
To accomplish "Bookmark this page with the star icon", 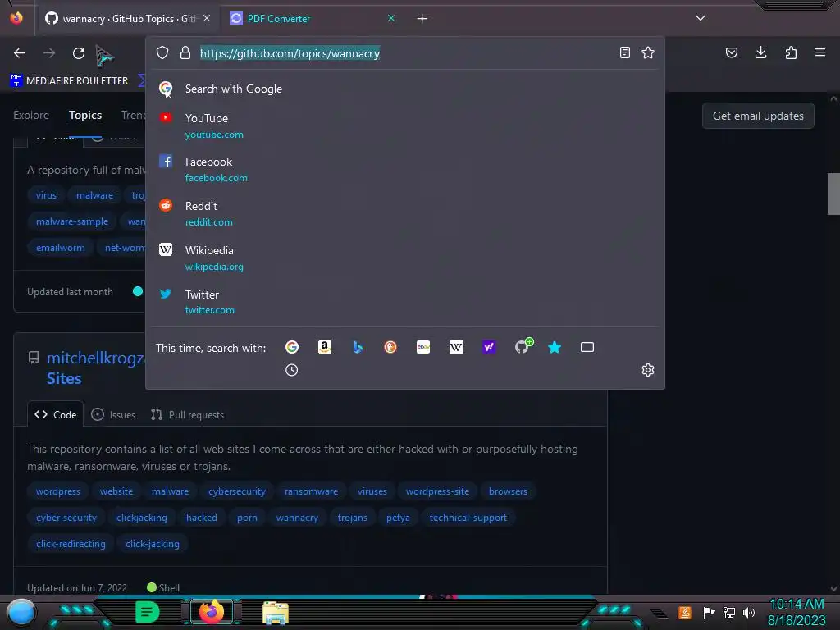I will click(648, 52).
